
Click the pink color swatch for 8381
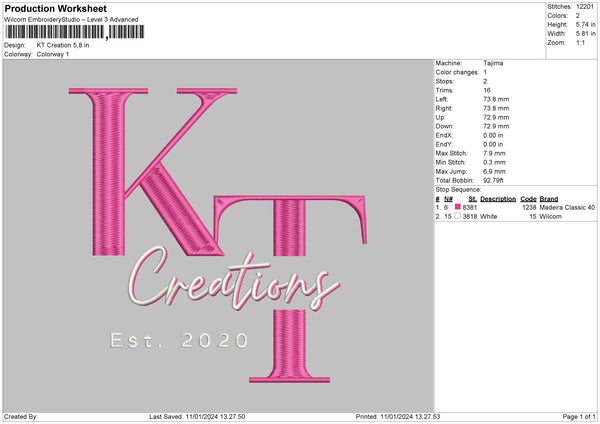[x=458, y=207]
